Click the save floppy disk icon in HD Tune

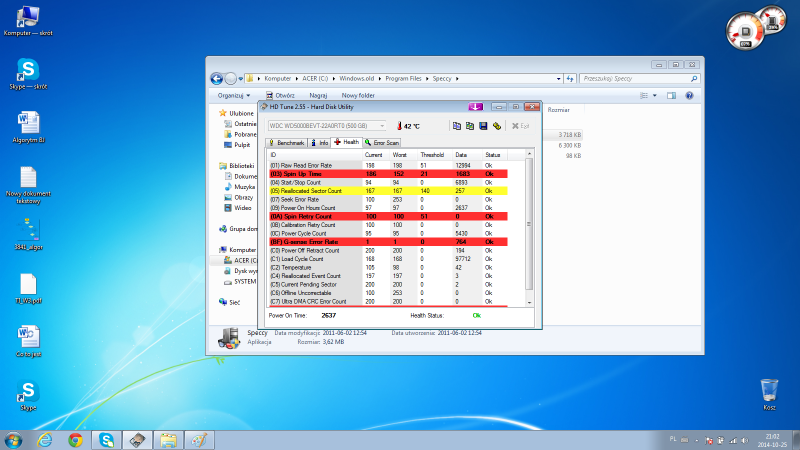[x=483, y=126]
